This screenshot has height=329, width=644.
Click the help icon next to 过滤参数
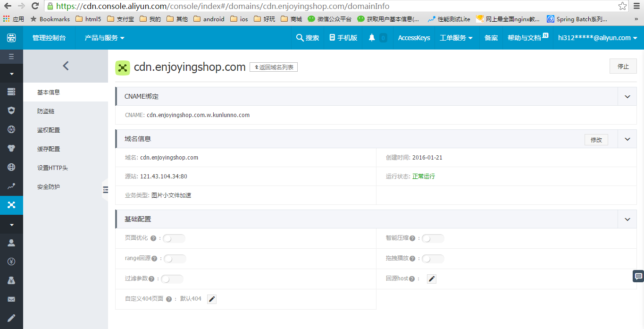point(151,279)
